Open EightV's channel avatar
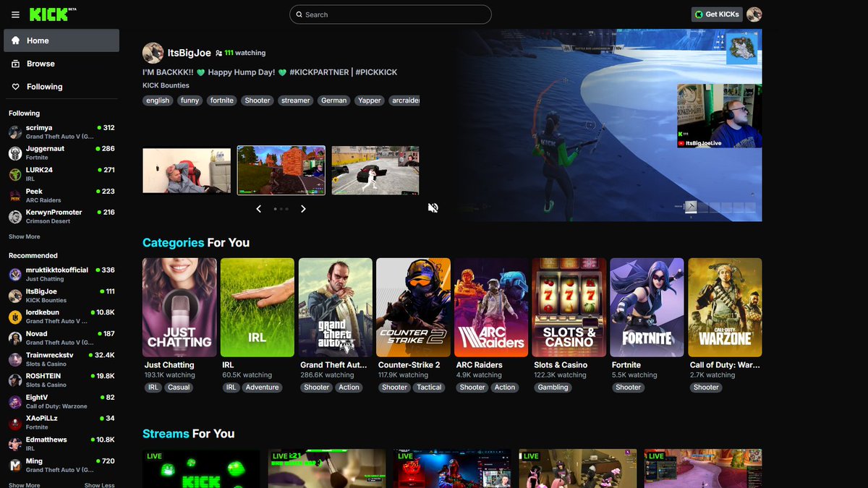Screen dimensions: 868x488 tap(15, 401)
